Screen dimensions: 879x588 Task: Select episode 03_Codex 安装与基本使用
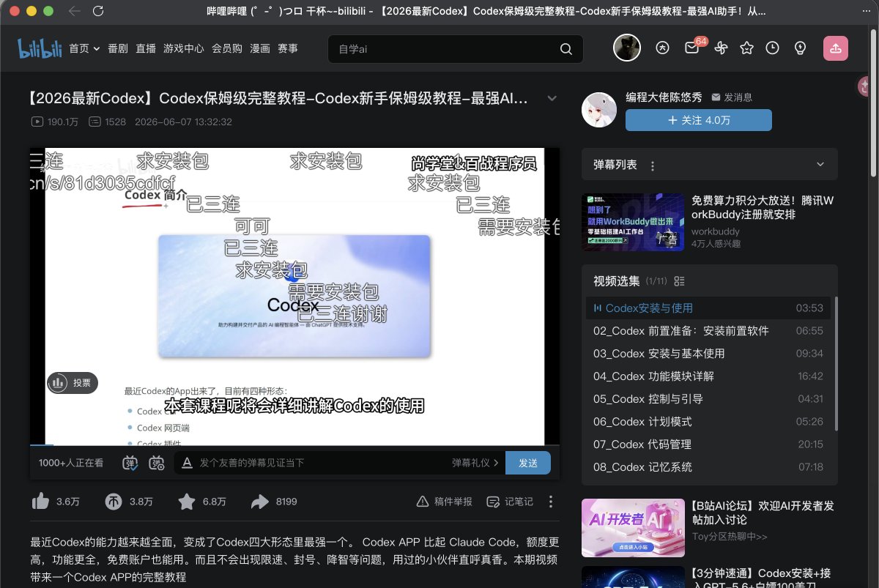(x=709, y=354)
